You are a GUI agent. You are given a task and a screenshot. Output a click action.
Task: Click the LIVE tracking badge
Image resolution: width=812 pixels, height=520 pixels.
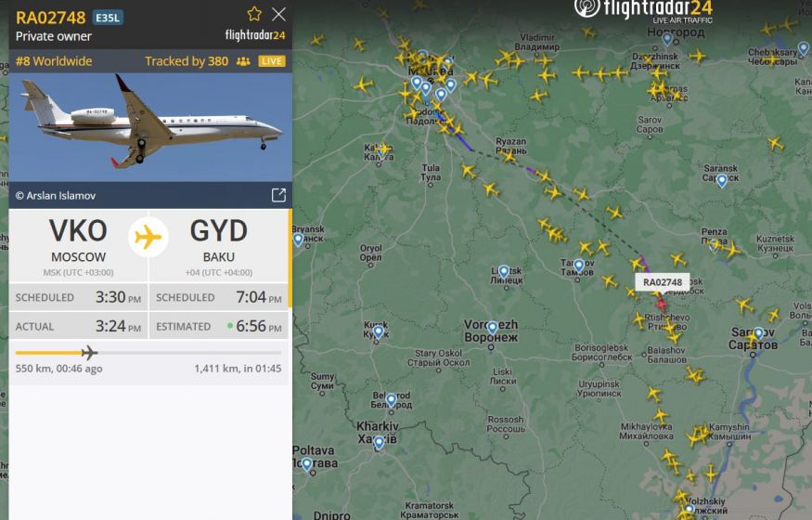[x=272, y=61]
